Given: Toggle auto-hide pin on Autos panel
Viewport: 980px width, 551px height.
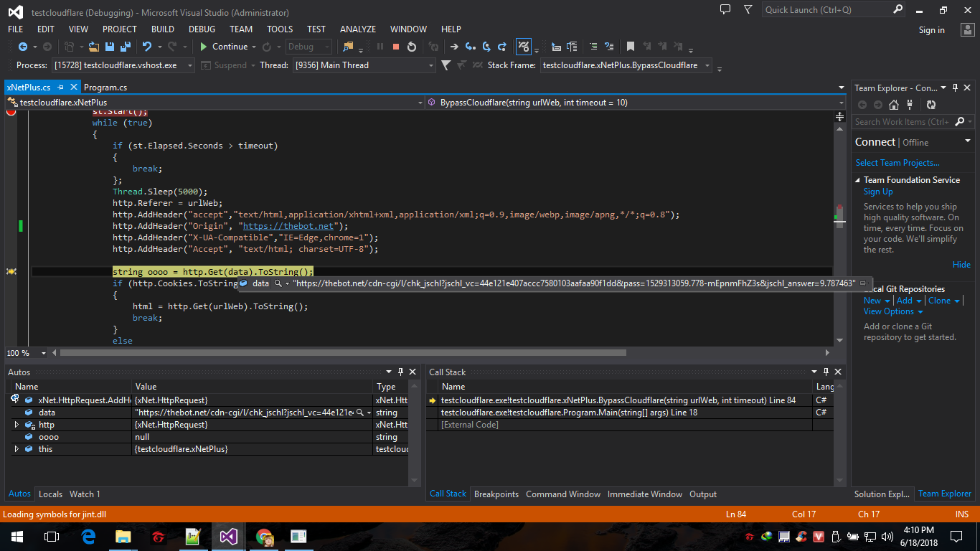Looking at the screenshot, I should (x=400, y=372).
